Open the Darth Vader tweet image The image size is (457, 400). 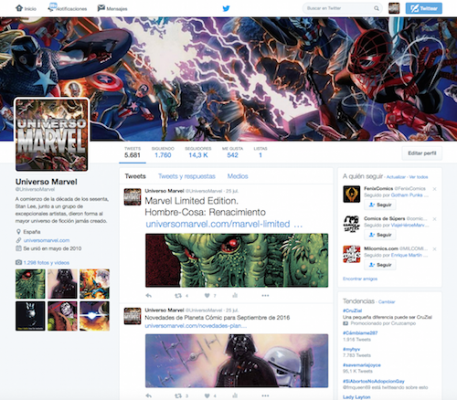237,361
